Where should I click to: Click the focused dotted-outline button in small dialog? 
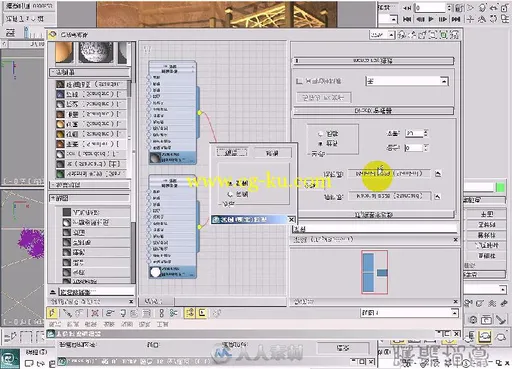coord(232,153)
